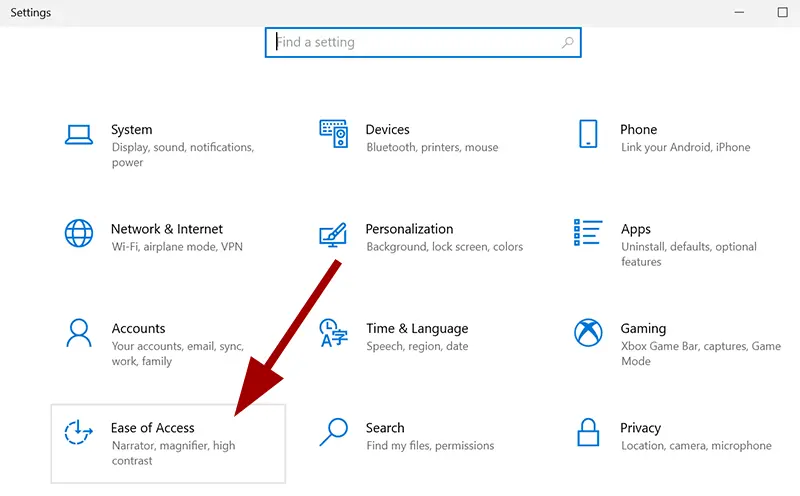Open the System settings title

click(132, 130)
